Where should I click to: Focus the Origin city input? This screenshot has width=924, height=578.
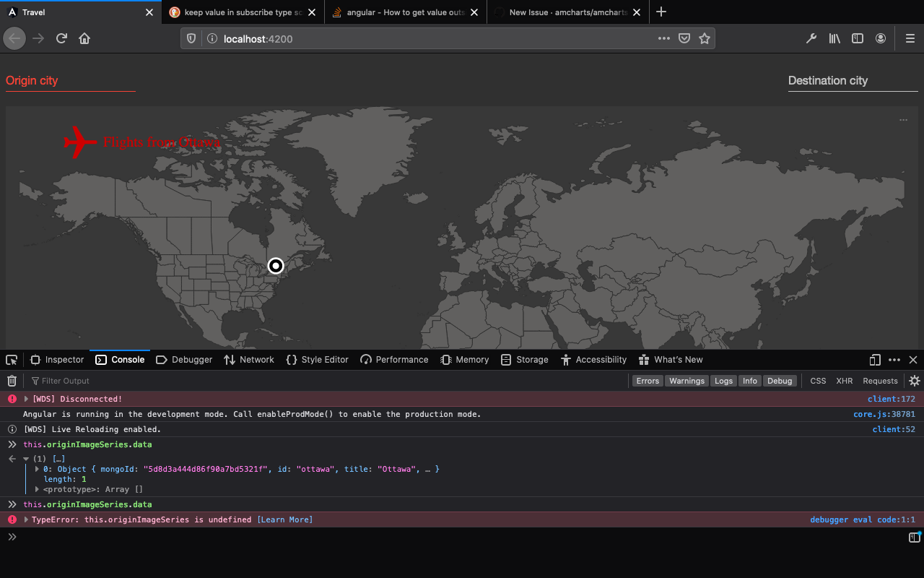coord(71,81)
